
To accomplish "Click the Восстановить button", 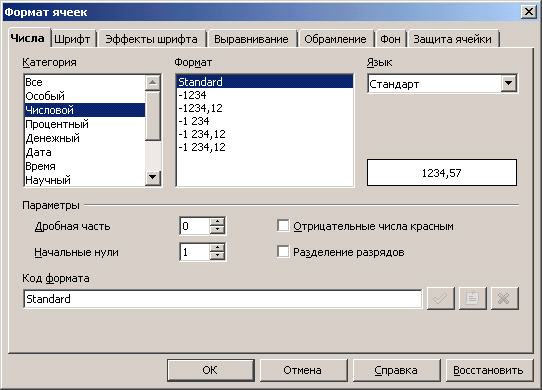I will (x=489, y=370).
